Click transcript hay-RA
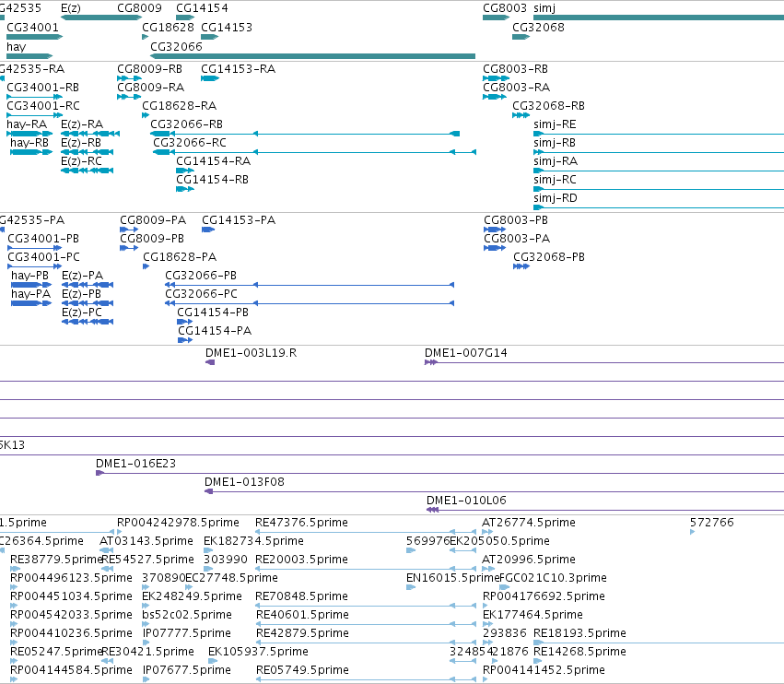Image resolution: width=784 pixels, height=684 pixels. point(27,124)
